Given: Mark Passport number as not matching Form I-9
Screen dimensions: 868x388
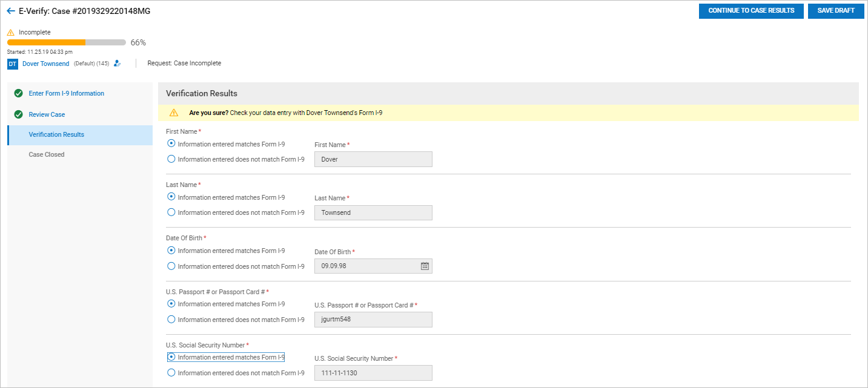Looking at the screenshot, I should tap(171, 320).
